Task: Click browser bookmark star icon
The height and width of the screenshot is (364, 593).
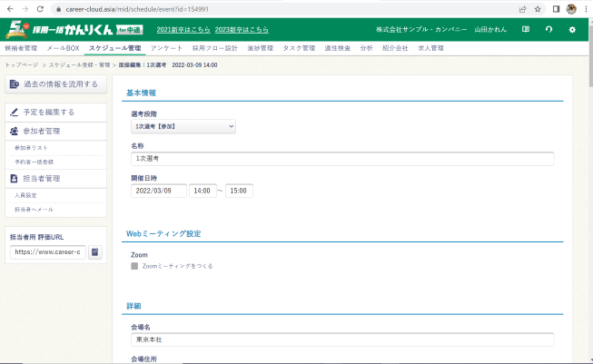Action: coord(539,8)
